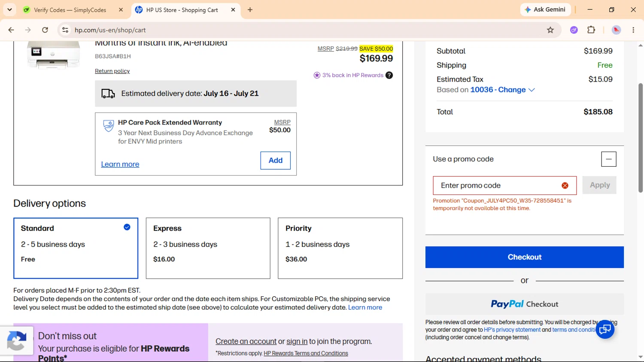Add the HP Care Pack Extended Warranty
The width and height of the screenshot is (644, 362).
(x=275, y=160)
